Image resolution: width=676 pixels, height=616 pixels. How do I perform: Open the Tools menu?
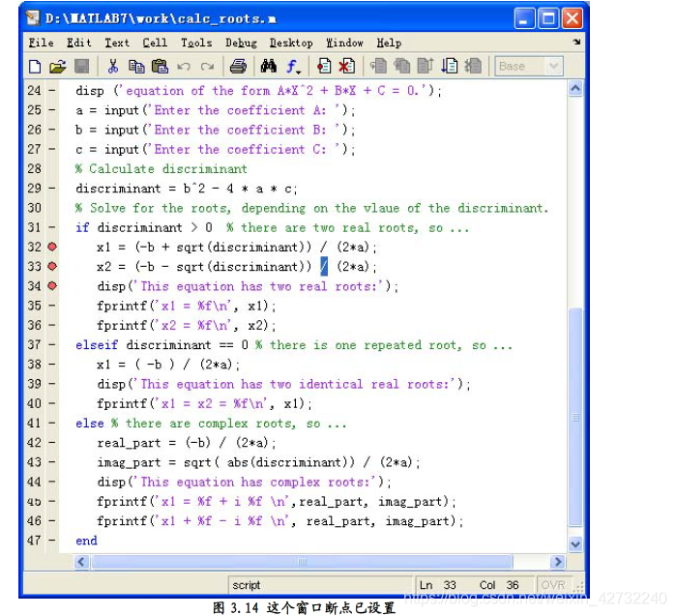click(x=196, y=43)
